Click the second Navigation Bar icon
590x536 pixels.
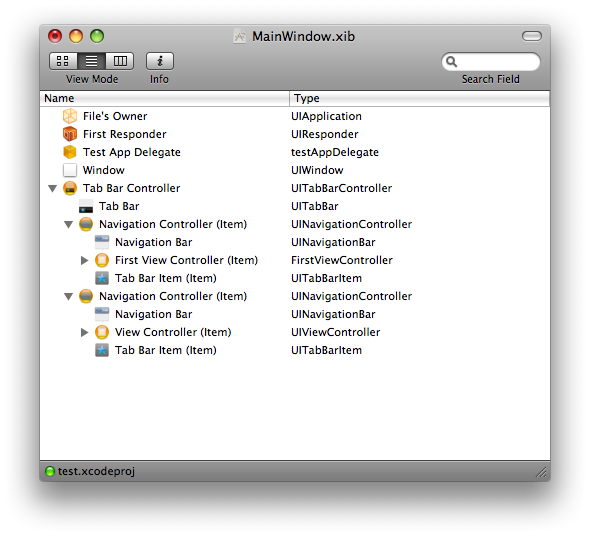[x=102, y=314]
